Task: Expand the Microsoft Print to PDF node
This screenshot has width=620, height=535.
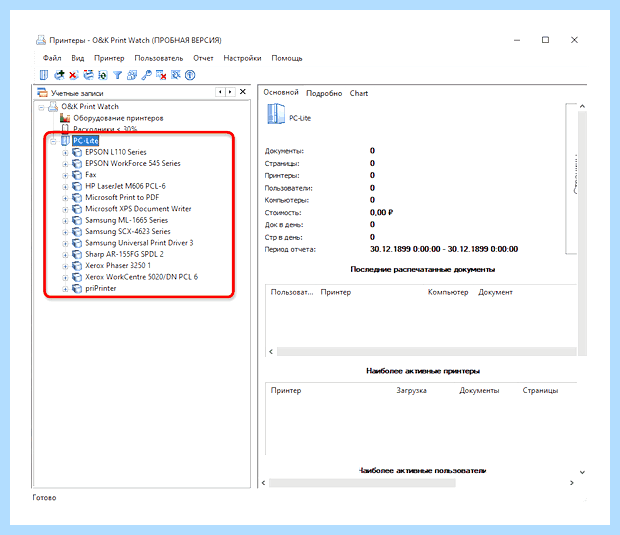Action: pos(65,198)
